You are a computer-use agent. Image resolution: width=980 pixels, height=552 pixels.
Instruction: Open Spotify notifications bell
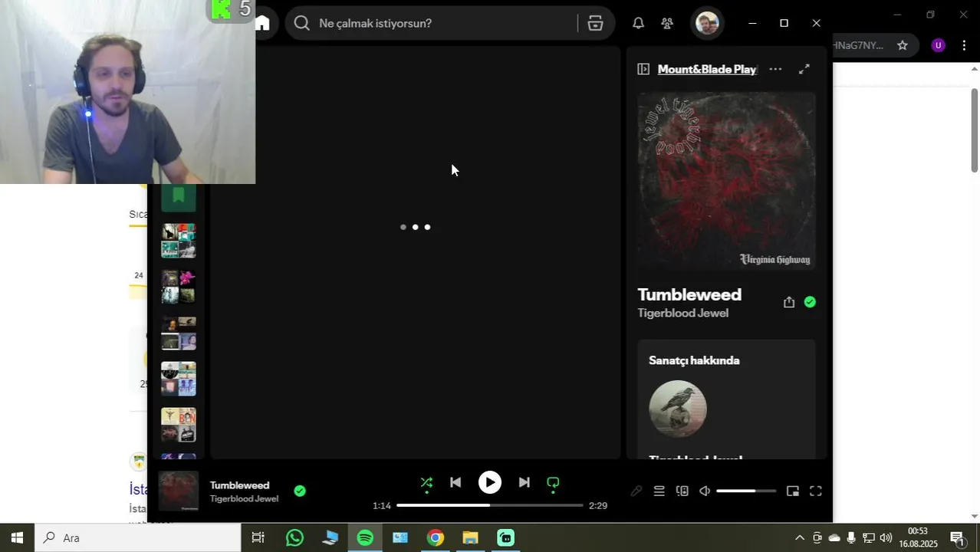click(638, 23)
